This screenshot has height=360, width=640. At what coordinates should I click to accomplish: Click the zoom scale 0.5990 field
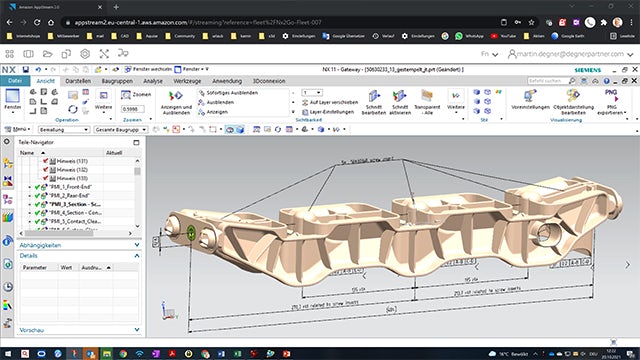133,109
